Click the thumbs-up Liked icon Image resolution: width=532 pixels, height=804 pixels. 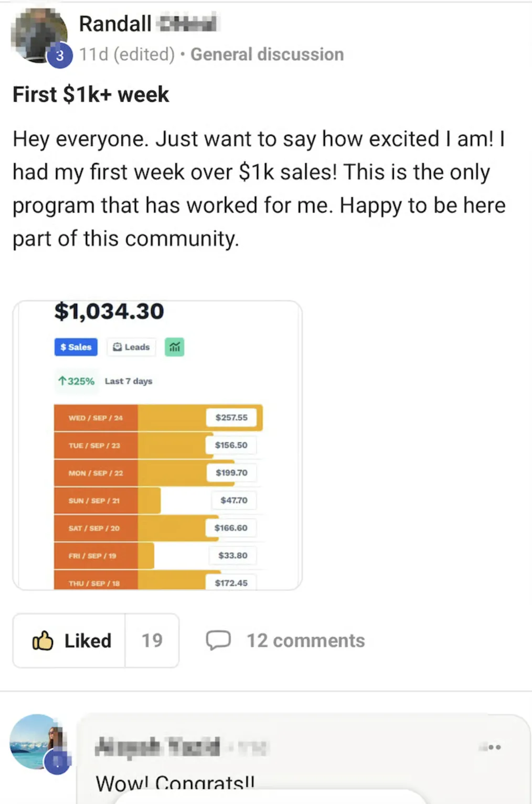click(x=43, y=640)
